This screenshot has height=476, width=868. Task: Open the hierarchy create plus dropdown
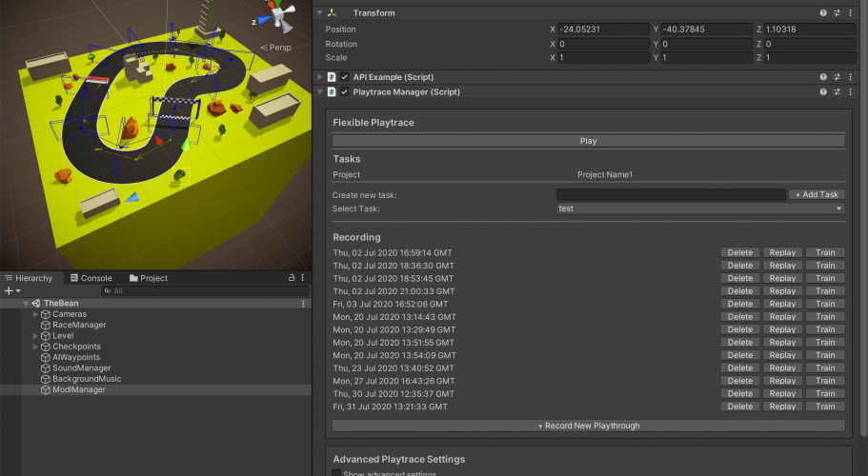point(12,290)
